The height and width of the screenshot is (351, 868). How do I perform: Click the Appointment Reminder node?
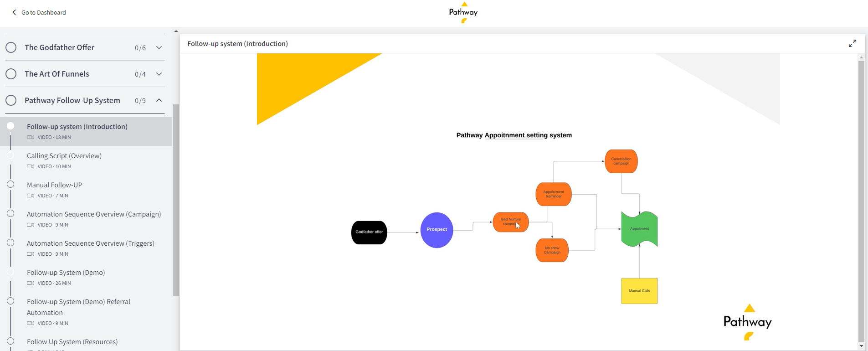click(554, 194)
